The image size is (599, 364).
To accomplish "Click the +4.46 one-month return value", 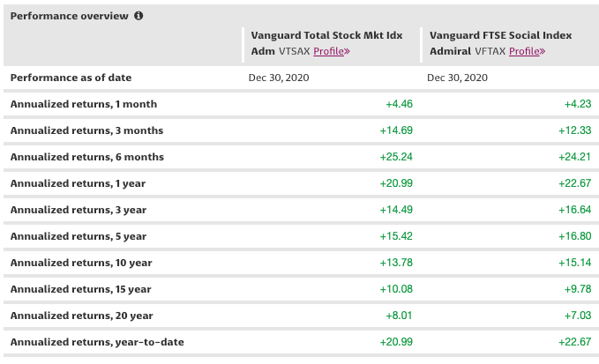I will [x=400, y=104].
